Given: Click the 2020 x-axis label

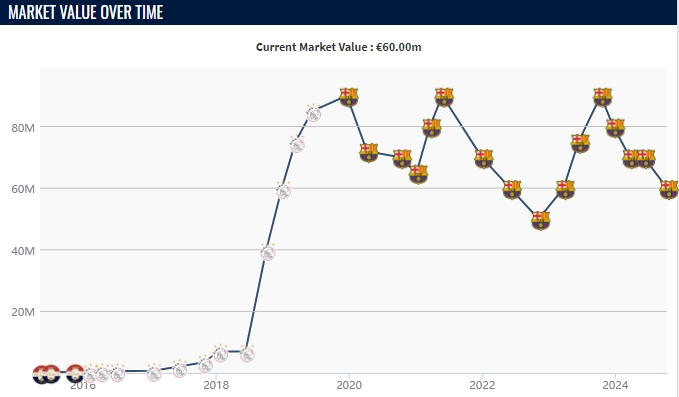Looking at the screenshot, I should coord(349,384).
